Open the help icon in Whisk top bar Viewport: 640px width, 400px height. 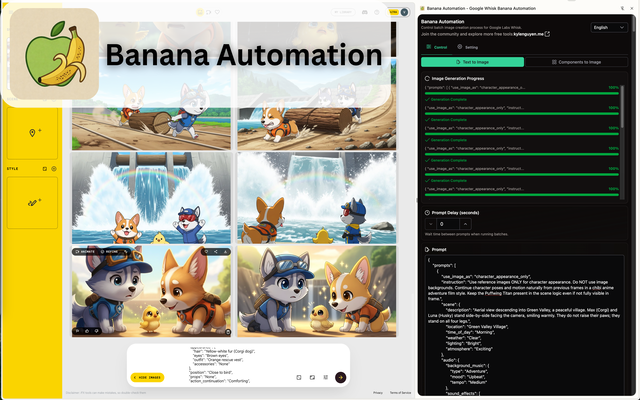377,12
